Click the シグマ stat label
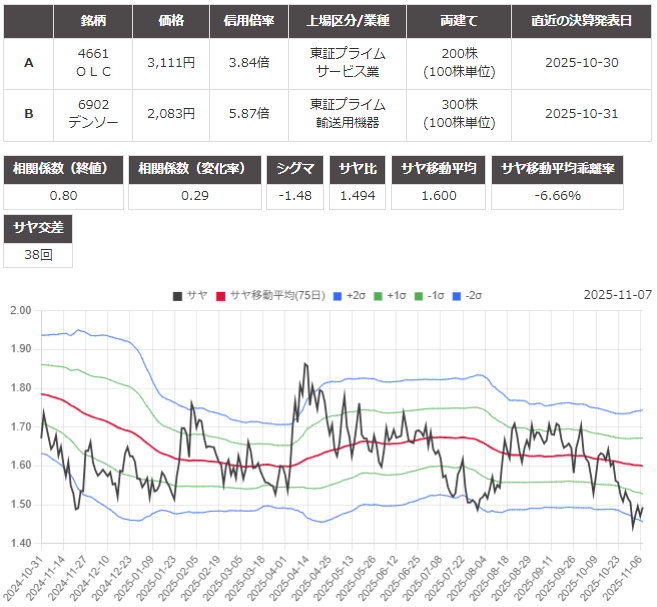This screenshot has width=657, height=607. tap(295, 168)
